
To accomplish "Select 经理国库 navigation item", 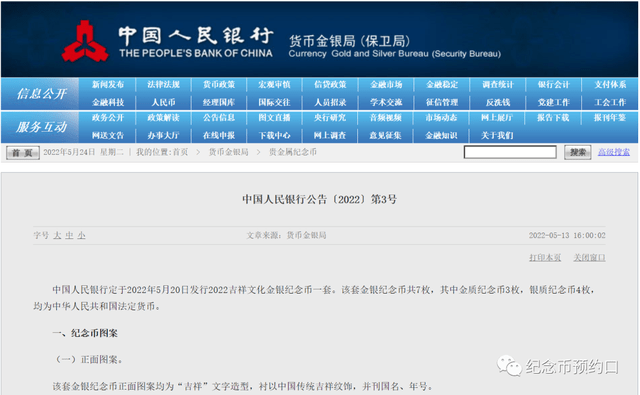I will [219, 102].
